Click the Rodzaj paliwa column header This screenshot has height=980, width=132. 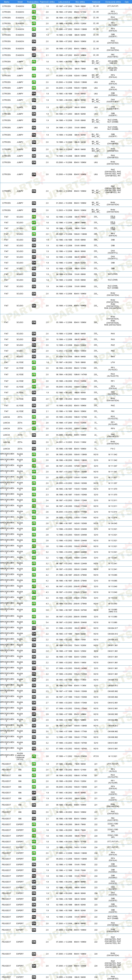pos(33,2)
